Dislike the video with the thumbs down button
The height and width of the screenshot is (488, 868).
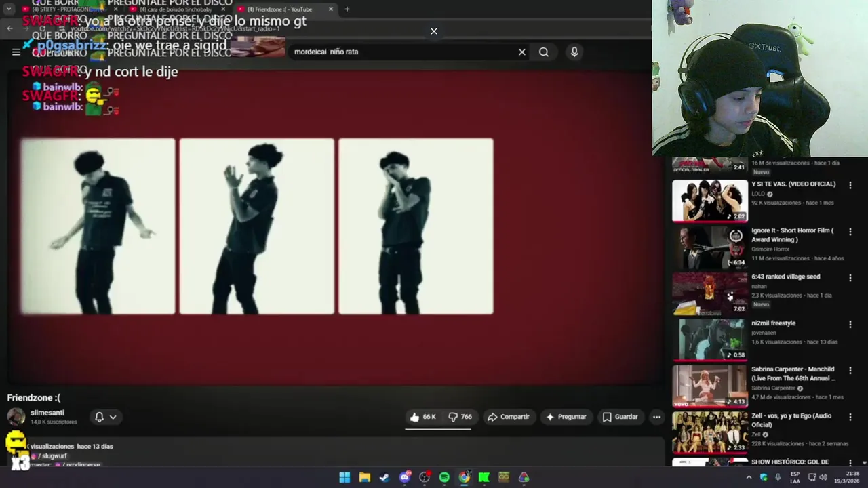[x=460, y=417]
